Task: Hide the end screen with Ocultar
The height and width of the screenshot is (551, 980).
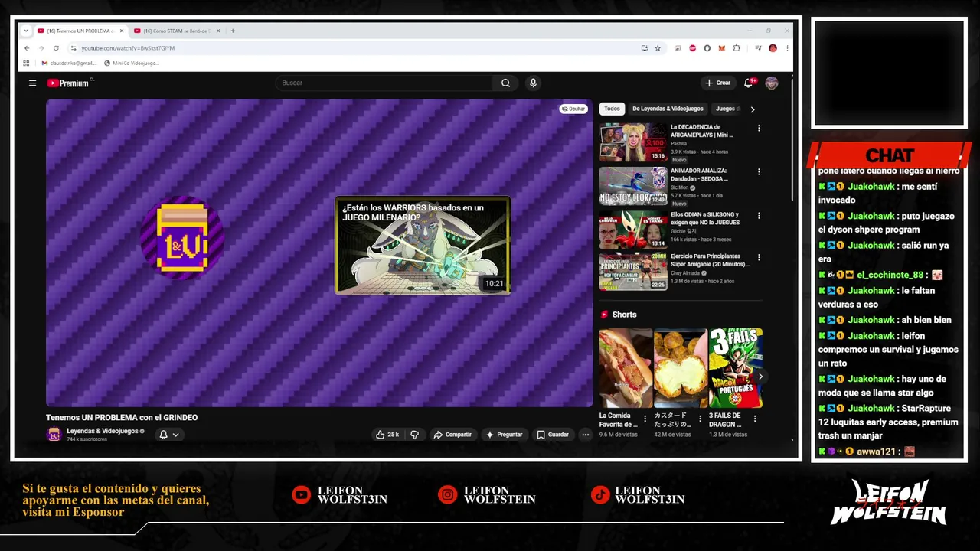Action: tap(573, 109)
